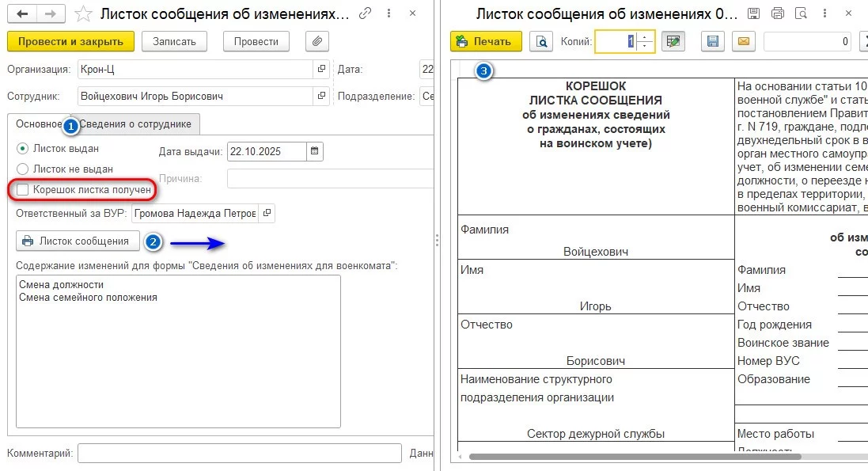Send the printed form by email icon
868x471 pixels.
coord(744,41)
